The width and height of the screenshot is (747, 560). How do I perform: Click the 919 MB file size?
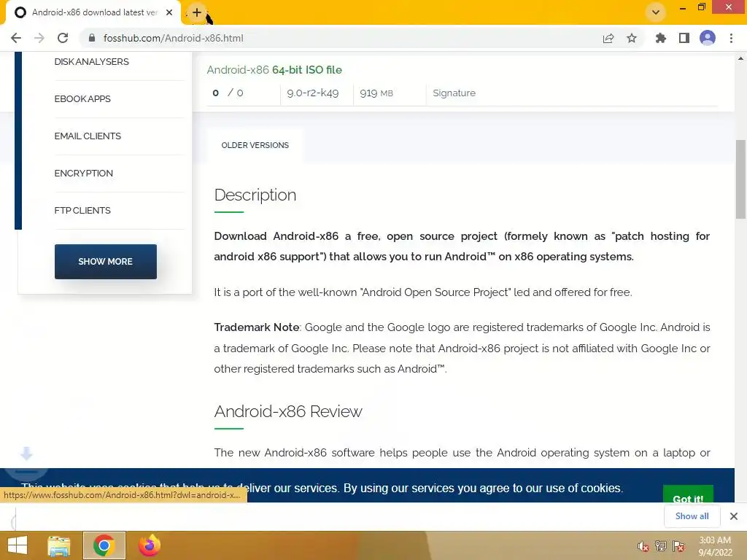pyautogui.click(x=376, y=93)
